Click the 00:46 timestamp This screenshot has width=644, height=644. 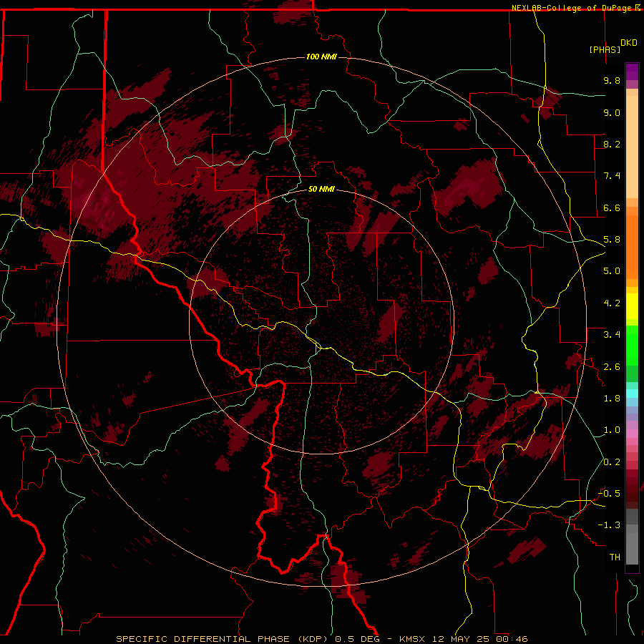pyautogui.click(x=512, y=639)
